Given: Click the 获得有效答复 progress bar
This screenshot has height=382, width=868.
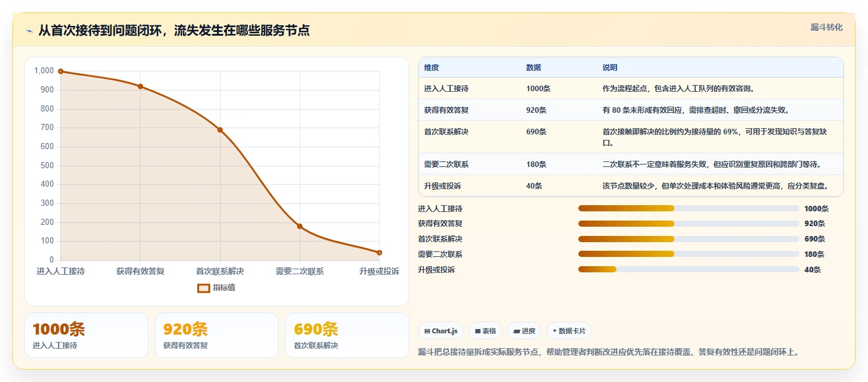Looking at the screenshot, I should pyautogui.click(x=689, y=224).
